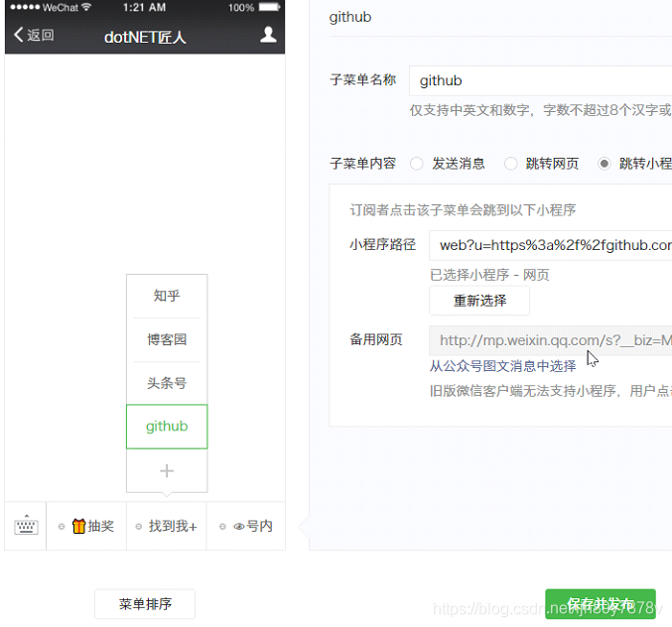This screenshot has height=627, width=672.
Task: Select the gift icon 抽奖 menu
Action: tap(86, 526)
